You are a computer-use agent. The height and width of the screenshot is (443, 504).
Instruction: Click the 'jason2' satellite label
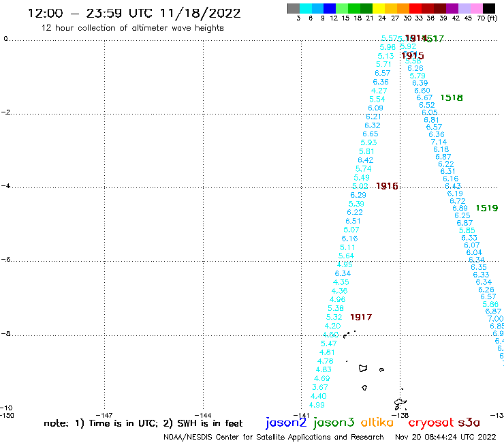(x=286, y=423)
